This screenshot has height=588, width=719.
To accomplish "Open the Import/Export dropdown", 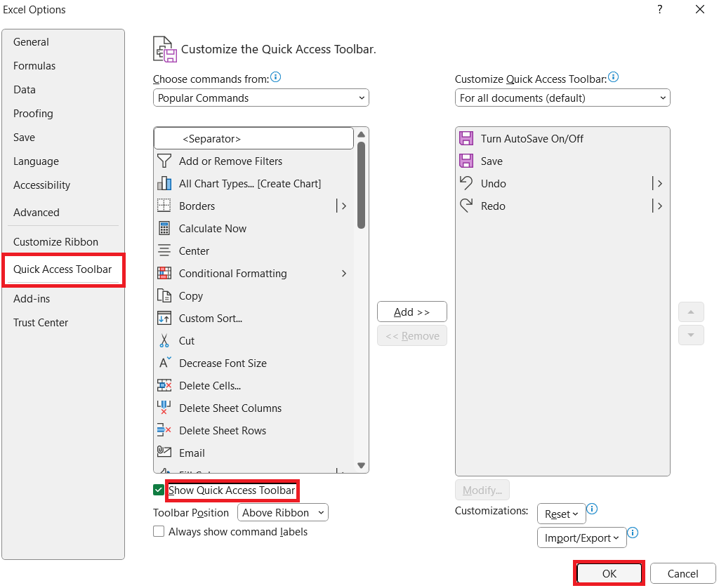I will coord(581,538).
